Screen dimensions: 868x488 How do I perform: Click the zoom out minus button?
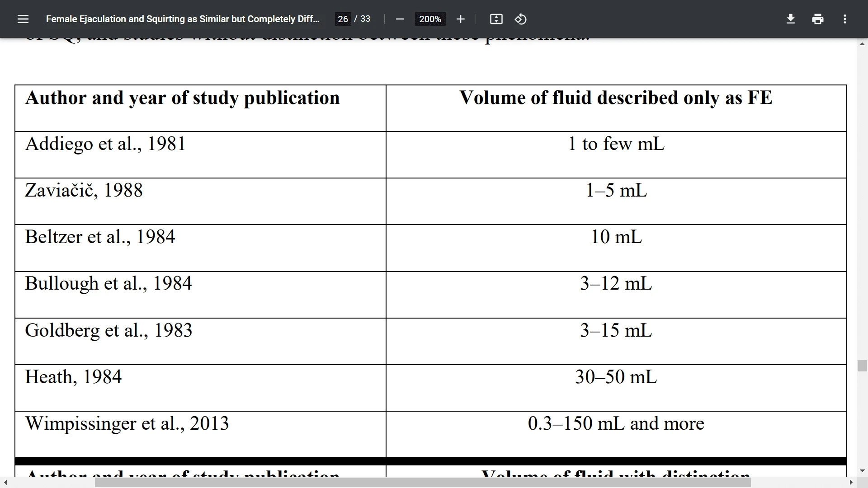[400, 19]
